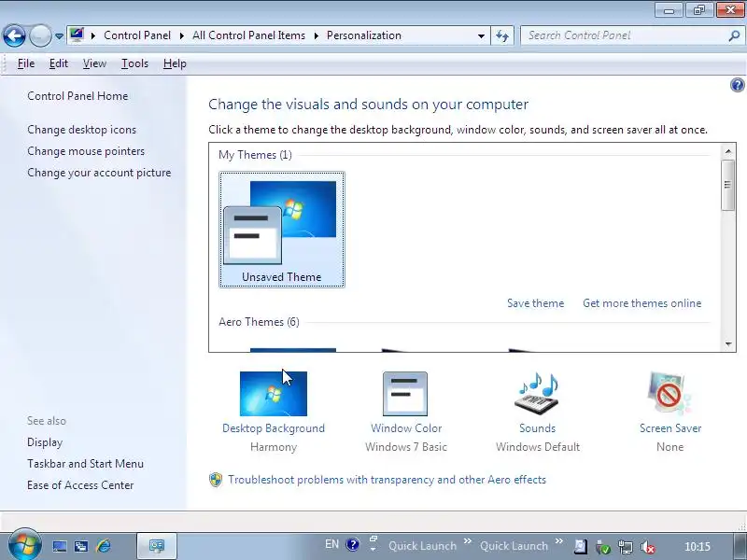The image size is (747, 560).
Task: Click the magnifier search icon
Action: click(x=734, y=35)
